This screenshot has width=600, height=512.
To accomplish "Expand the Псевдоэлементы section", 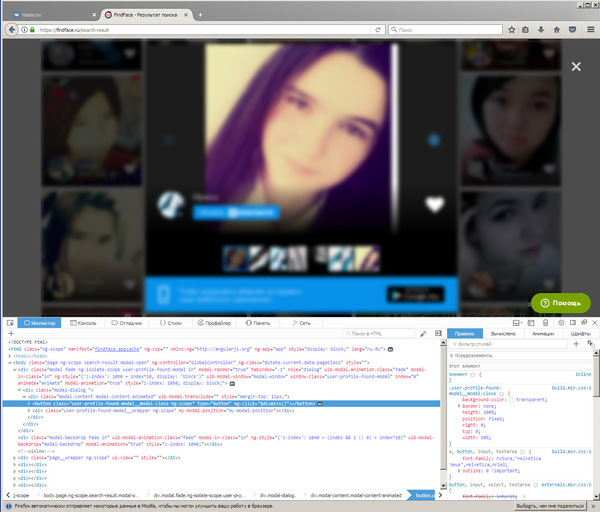I will [452, 355].
